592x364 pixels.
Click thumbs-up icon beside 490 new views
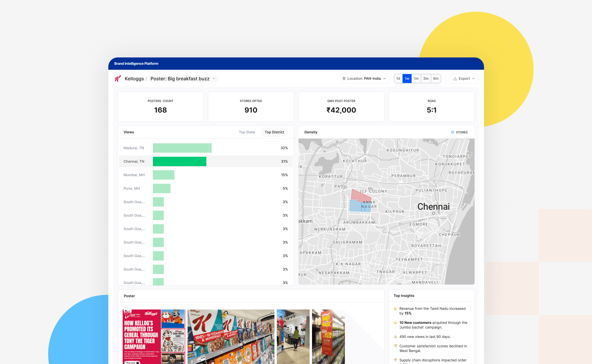coord(395,337)
